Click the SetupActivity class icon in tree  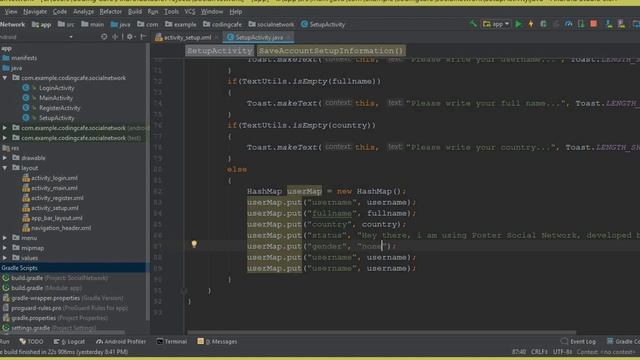click(x=26, y=118)
